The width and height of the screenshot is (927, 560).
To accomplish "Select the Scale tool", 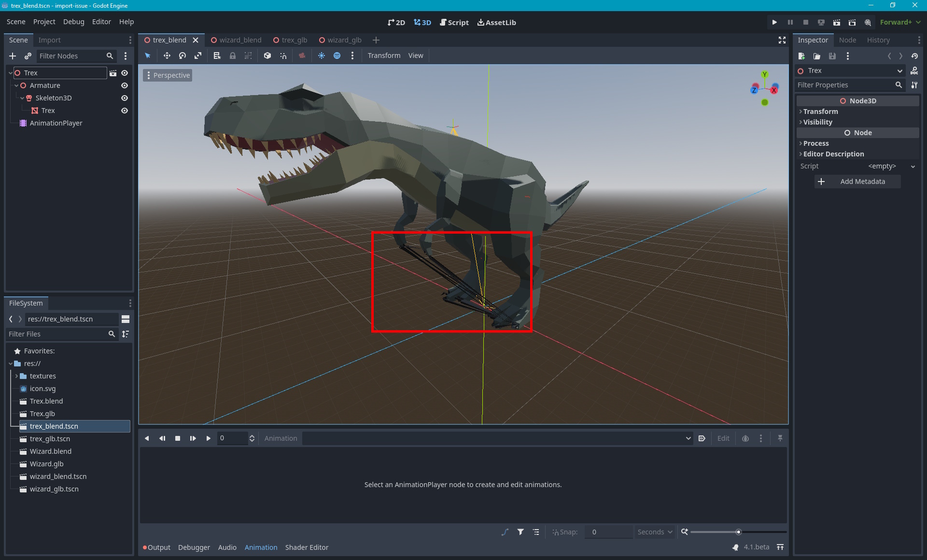I will 198,56.
